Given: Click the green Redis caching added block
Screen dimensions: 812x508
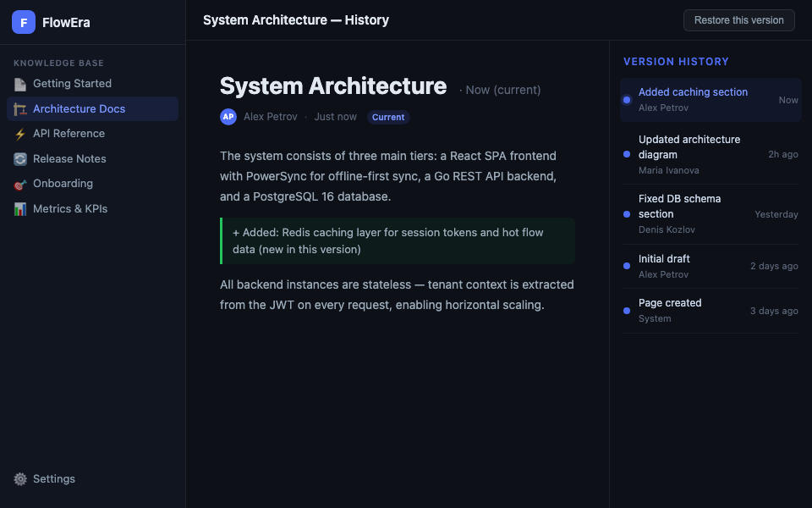Looking at the screenshot, I should (398, 240).
